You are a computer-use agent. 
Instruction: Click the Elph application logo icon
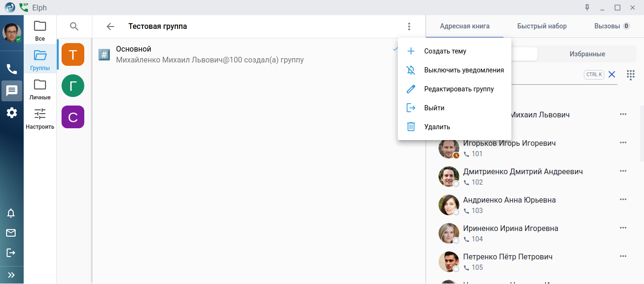pos(10,7)
